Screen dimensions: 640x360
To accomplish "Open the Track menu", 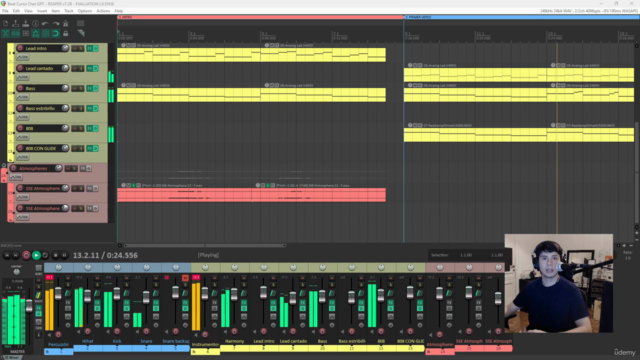I will [69, 11].
